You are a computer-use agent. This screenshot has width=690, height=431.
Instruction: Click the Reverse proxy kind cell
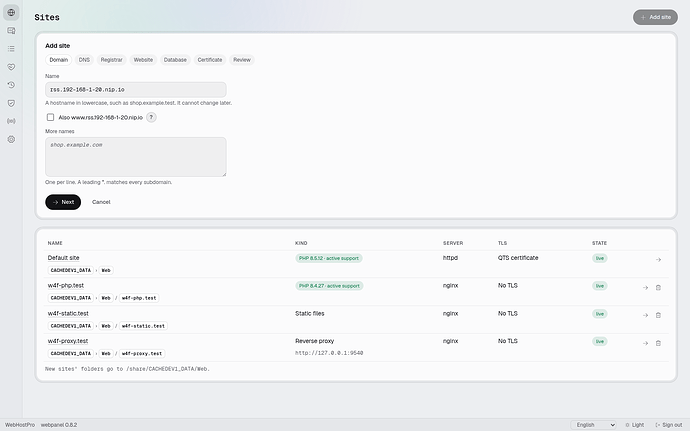click(x=315, y=341)
